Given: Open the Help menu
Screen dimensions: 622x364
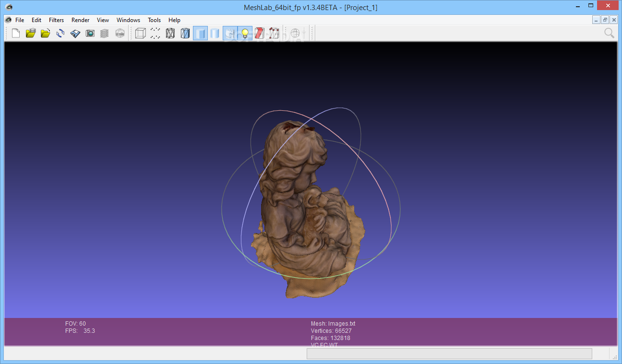Looking at the screenshot, I should click(x=174, y=20).
